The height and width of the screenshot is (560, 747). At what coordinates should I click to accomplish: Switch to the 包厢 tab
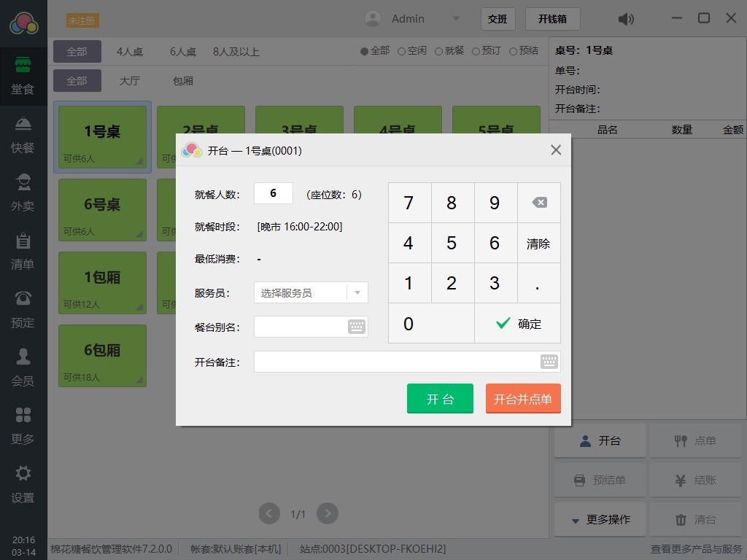tap(183, 81)
